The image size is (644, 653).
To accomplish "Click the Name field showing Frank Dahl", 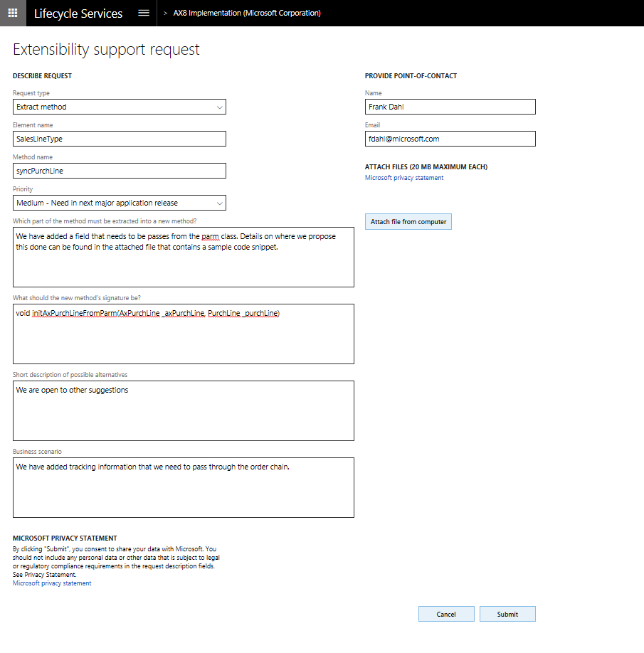I will click(x=450, y=106).
